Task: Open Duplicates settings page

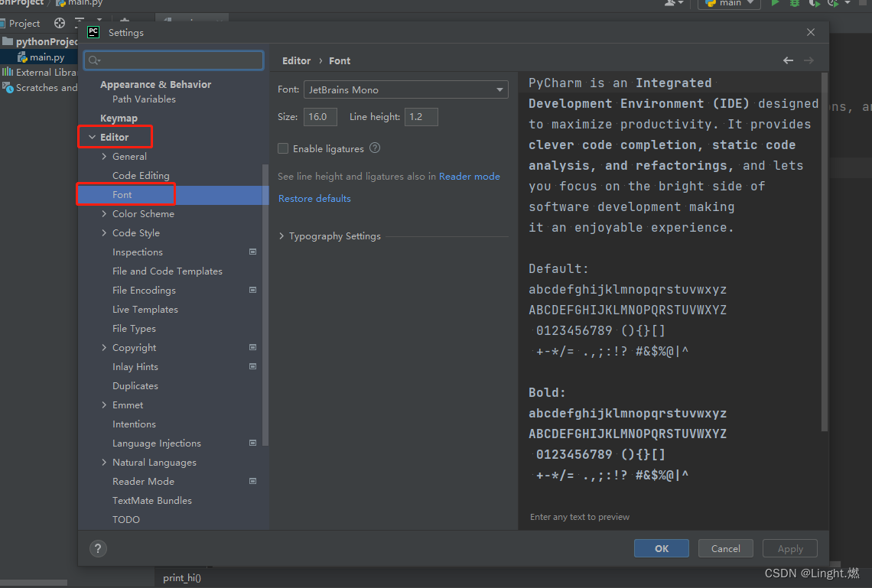Action: pyautogui.click(x=135, y=385)
